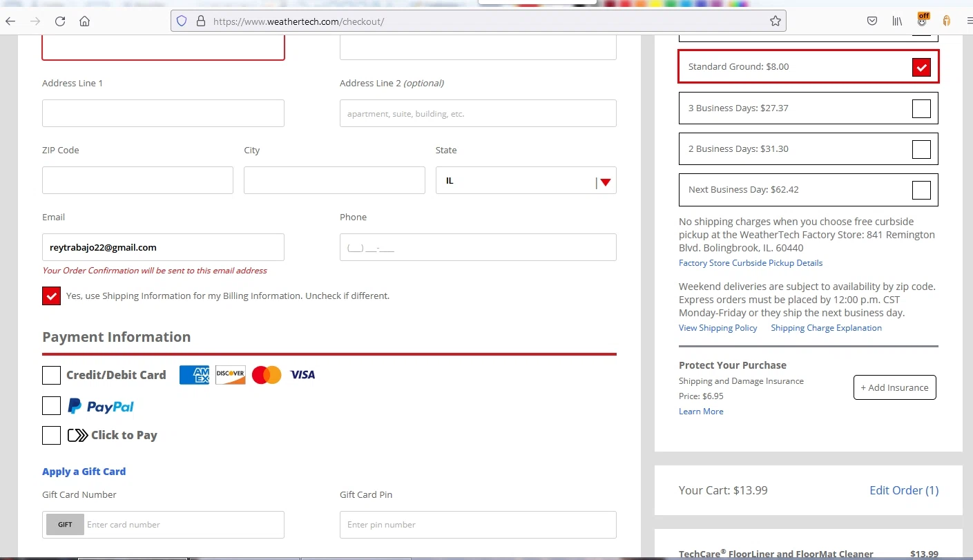Click the Address Line 2 optional field
Image resolution: width=973 pixels, height=560 pixels.
tap(478, 113)
